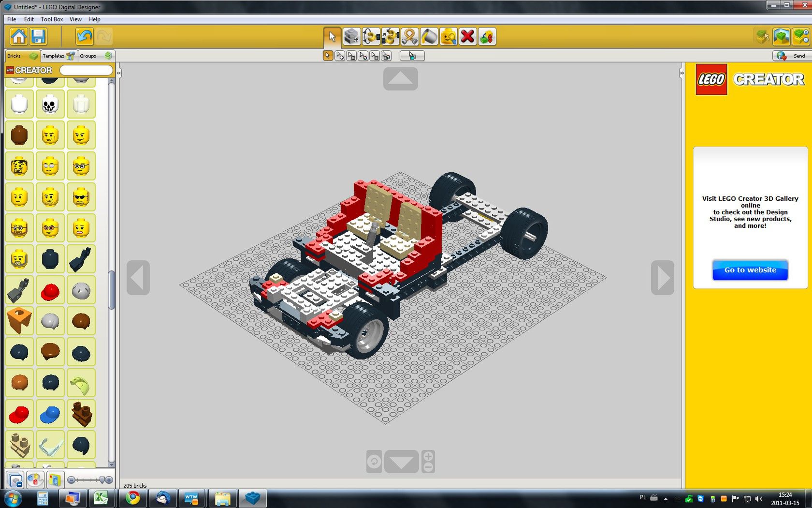812x508 pixels.
Task: Enable single selection sub-tool
Action: 328,56
